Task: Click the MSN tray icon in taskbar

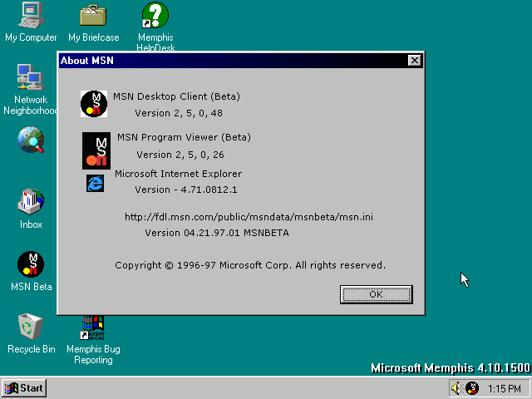Action: pos(472,388)
